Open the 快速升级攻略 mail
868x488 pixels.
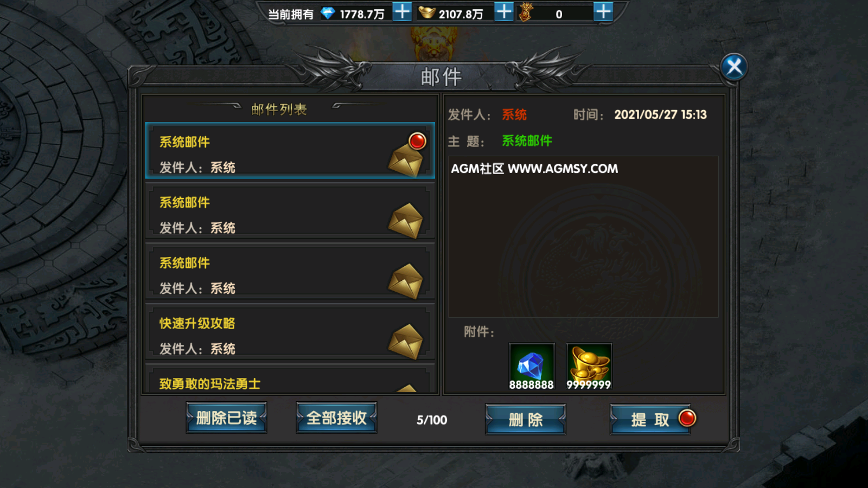(290, 332)
